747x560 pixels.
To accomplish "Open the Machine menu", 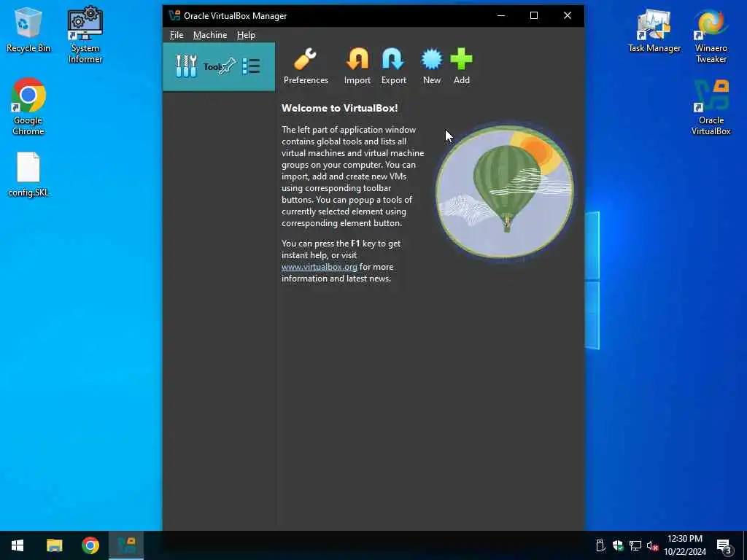I will coord(210,35).
